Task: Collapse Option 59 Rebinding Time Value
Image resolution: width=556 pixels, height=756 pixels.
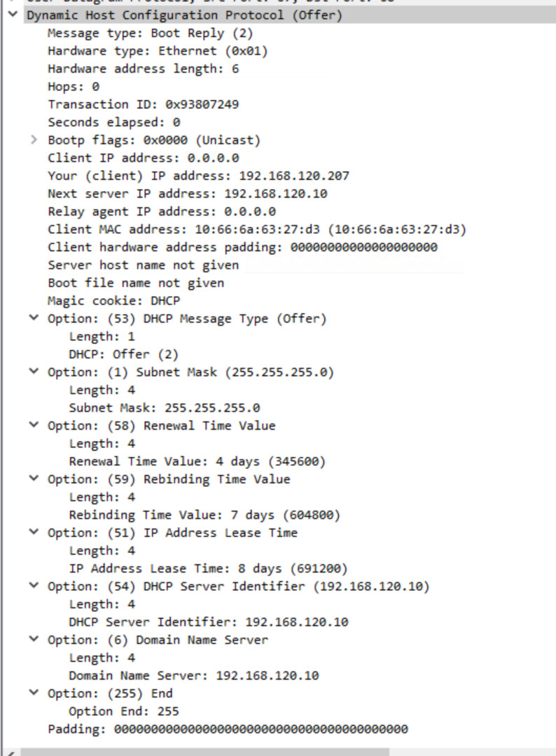Action: click(34, 479)
